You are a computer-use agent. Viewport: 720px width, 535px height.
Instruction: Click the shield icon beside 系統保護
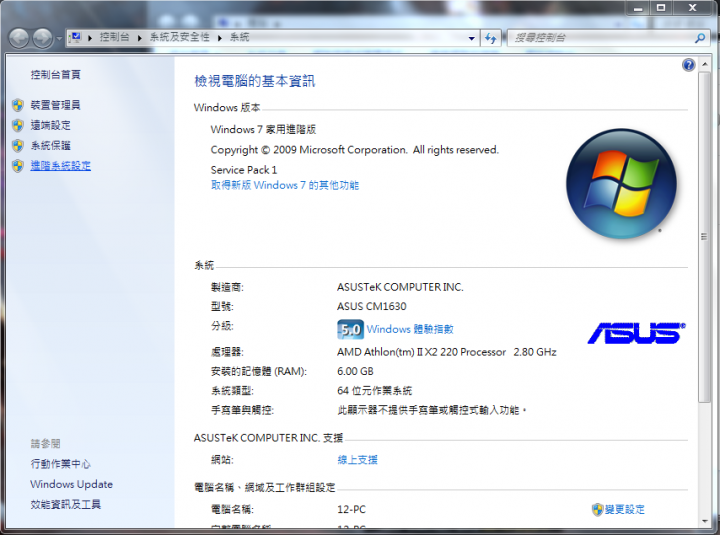(18, 146)
